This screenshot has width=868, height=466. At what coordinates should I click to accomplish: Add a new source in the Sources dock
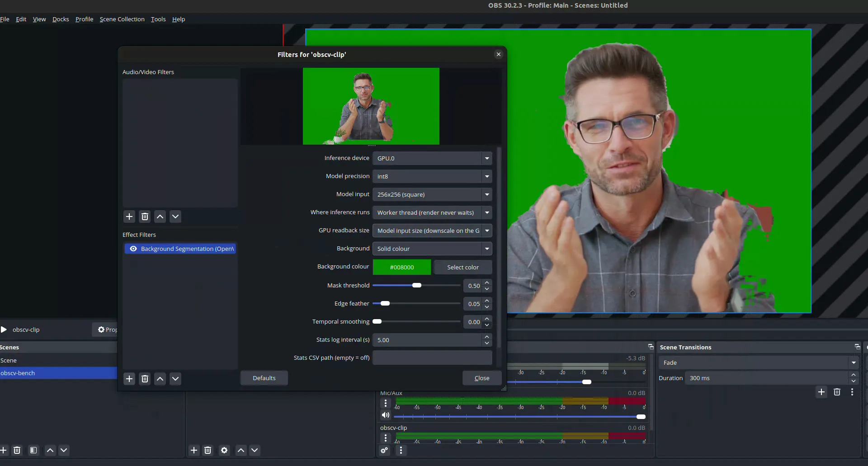point(194,450)
